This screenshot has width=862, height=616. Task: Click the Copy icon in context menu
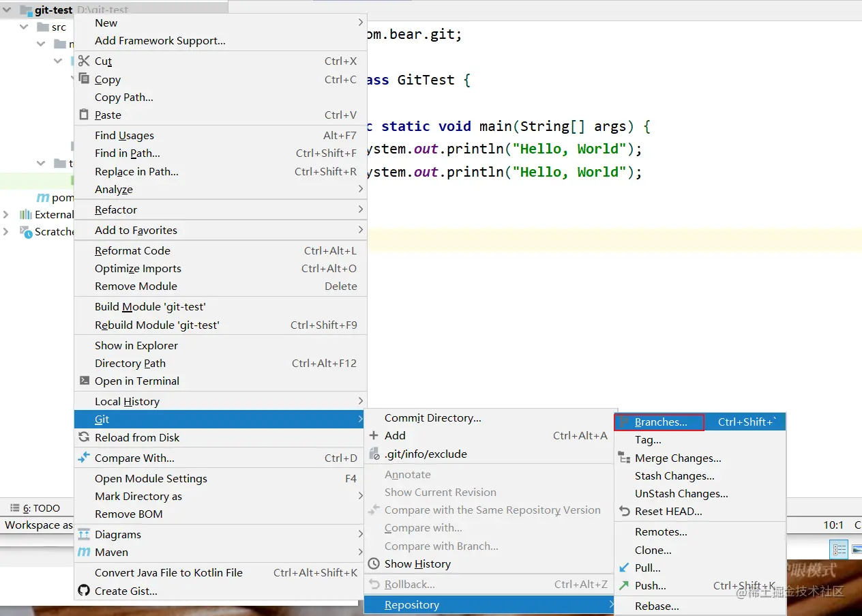[x=84, y=79]
